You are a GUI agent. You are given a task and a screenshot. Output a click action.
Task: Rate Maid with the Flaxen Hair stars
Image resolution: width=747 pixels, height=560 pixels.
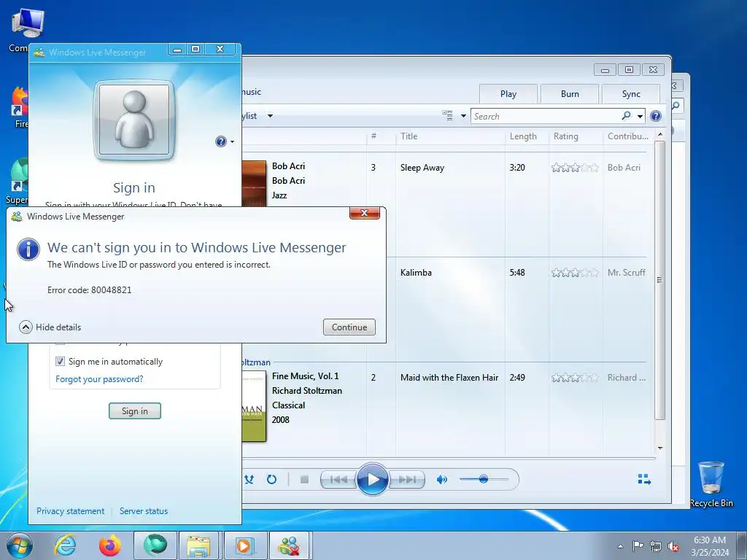click(x=575, y=378)
